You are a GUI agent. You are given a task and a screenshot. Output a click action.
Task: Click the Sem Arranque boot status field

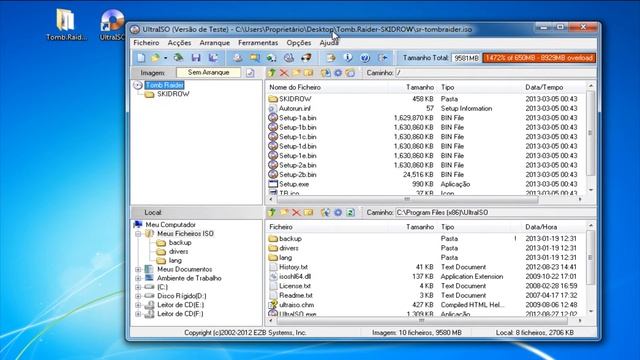pyautogui.click(x=209, y=73)
